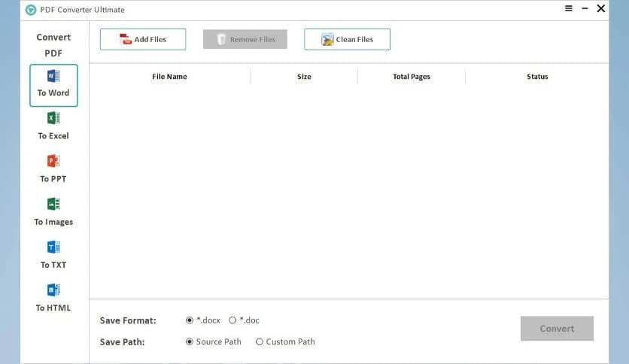Open the hamburger menu in title bar
The height and width of the screenshot is (364, 629).
tap(568, 8)
